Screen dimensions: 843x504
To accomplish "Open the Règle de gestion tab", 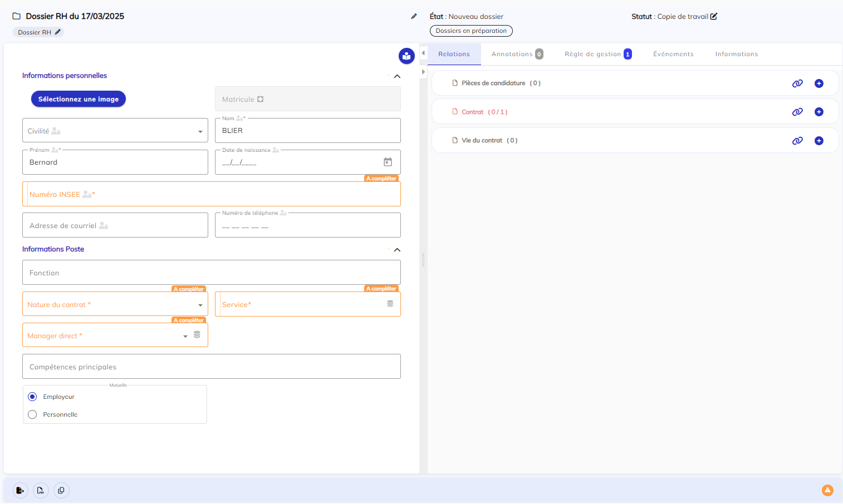I will [x=593, y=54].
